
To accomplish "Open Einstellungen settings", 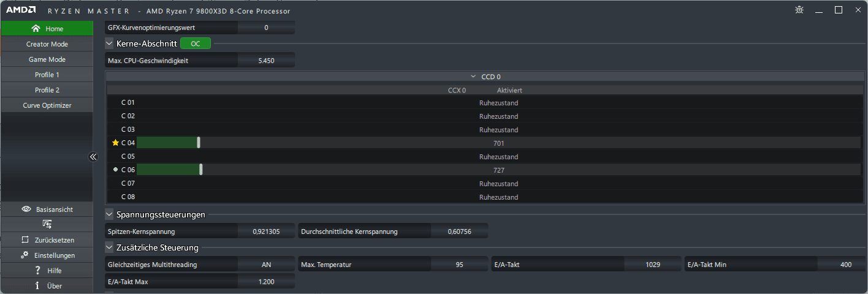I will point(47,255).
